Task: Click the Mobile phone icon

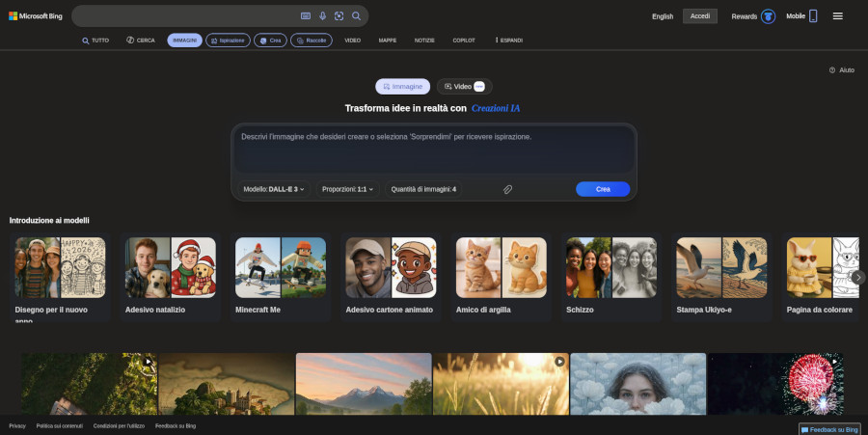Action: point(813,16)
